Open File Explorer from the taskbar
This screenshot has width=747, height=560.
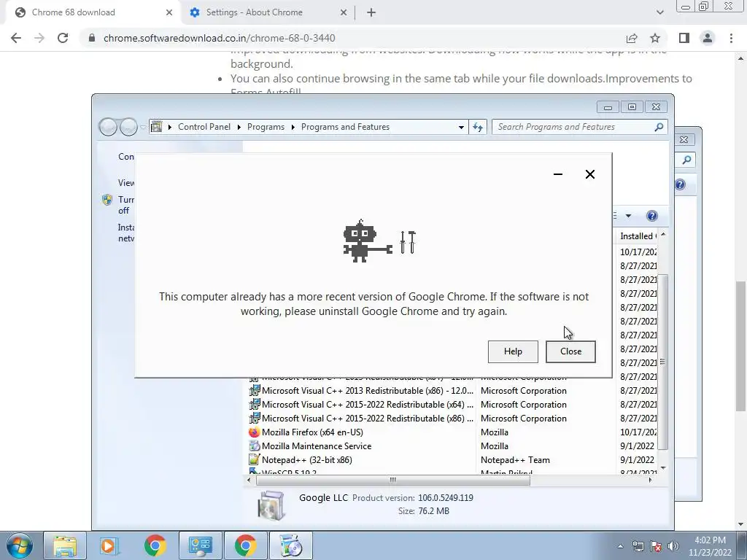tap(65, 545)
